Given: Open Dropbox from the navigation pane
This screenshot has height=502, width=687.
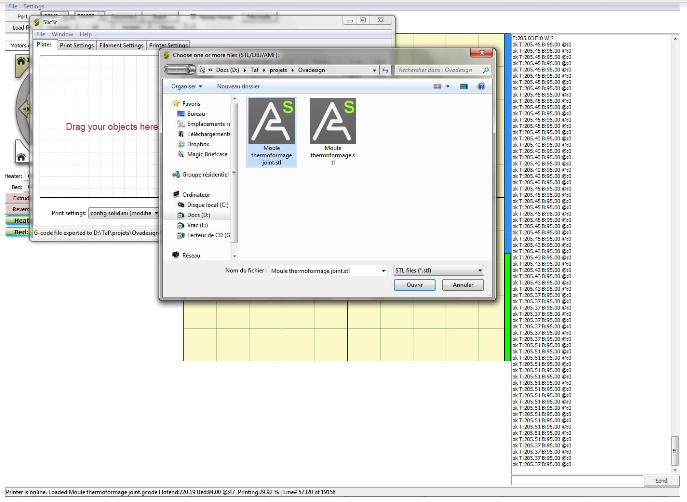Looking at the screenshot, I should 198,144.
